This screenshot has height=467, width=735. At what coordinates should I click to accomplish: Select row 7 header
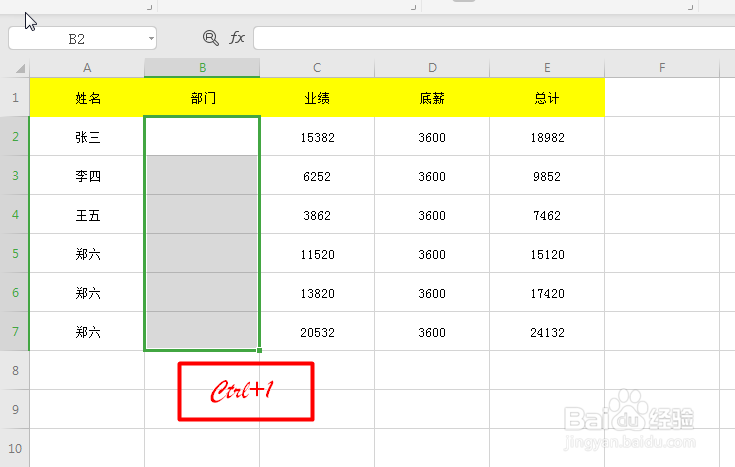(15, 331)
